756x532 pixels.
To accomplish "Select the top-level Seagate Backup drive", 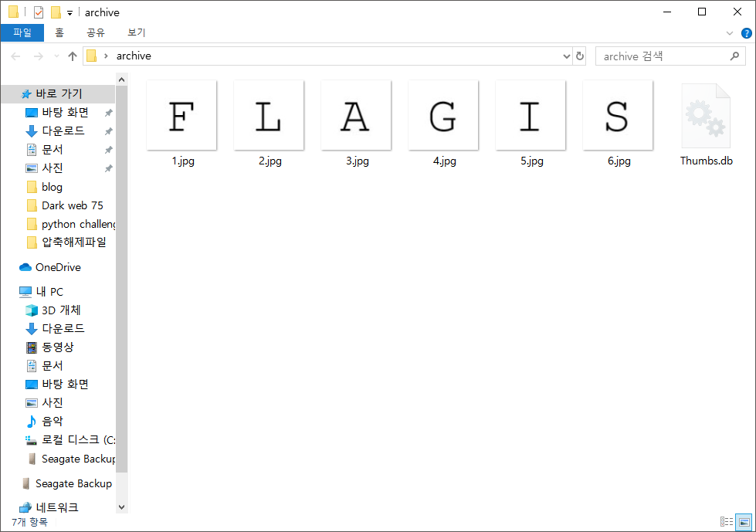I will (x=73, y=483).
